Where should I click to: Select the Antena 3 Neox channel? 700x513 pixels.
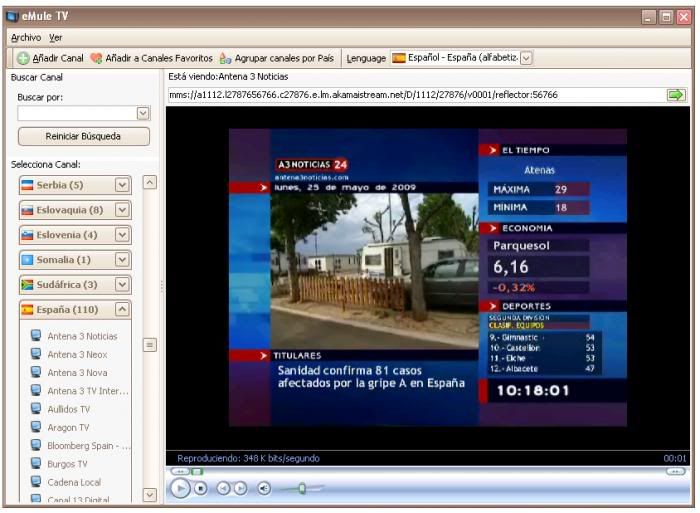77,355
